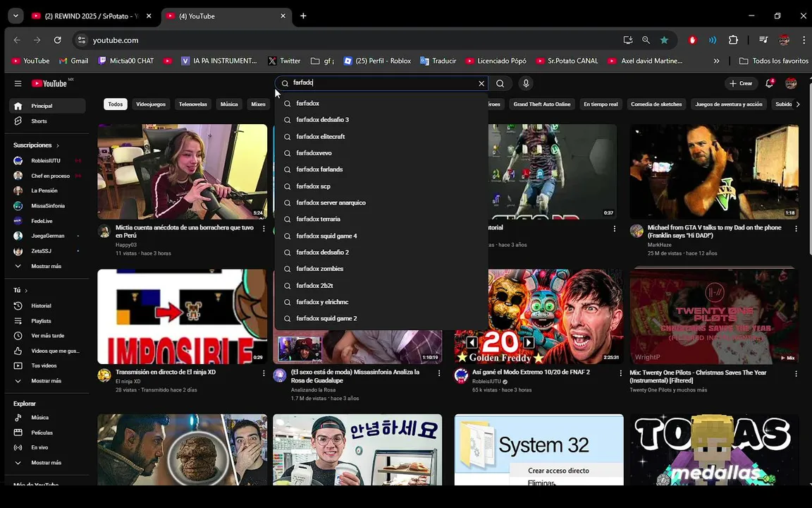Select Comedia de sketches chip
This screenshot has width=812, height=508.
click(x=656, y=104)
